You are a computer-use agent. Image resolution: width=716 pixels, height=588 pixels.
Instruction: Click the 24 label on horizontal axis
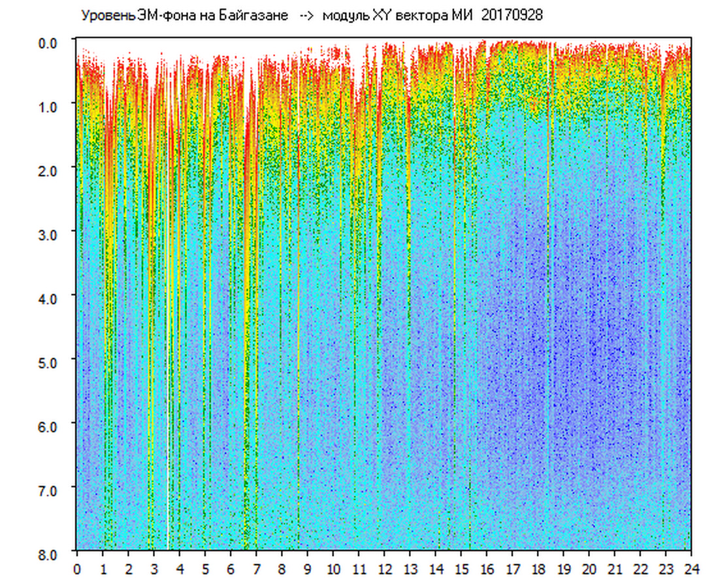692,568
